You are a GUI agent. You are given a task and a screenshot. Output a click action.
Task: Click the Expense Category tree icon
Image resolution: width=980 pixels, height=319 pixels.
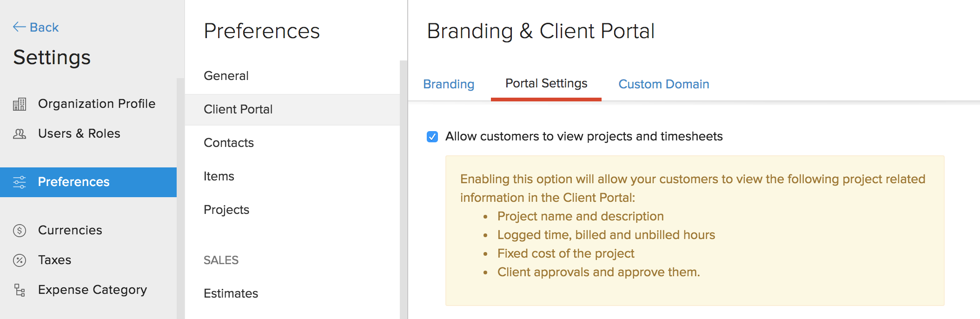click(20, 290)
